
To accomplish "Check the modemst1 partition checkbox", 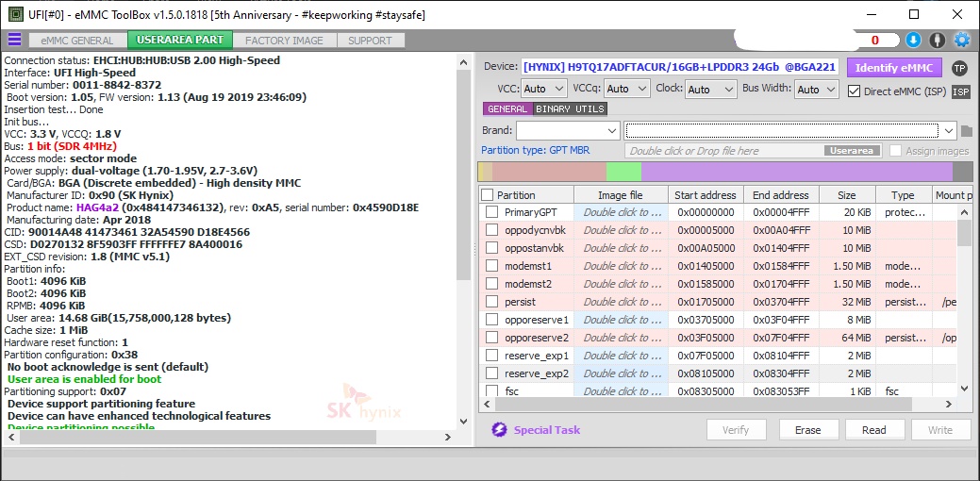I will pyautogui.click(x=491, y=266).
